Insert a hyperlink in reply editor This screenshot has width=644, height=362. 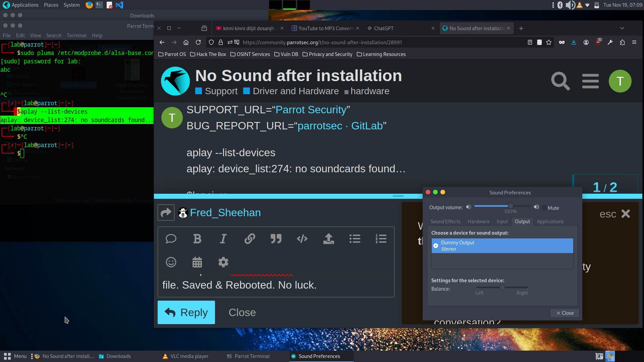(250, 239)
